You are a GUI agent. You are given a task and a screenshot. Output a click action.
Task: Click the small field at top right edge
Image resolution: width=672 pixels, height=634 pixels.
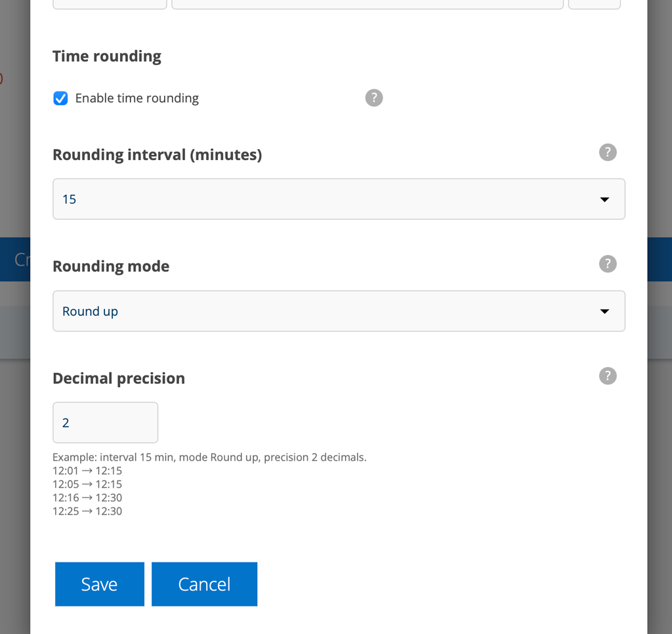point(594,4)
